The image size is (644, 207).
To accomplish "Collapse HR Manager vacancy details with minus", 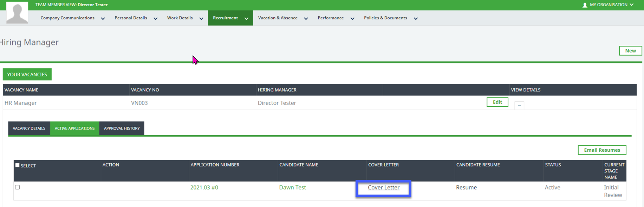I will tap(519, 105).
